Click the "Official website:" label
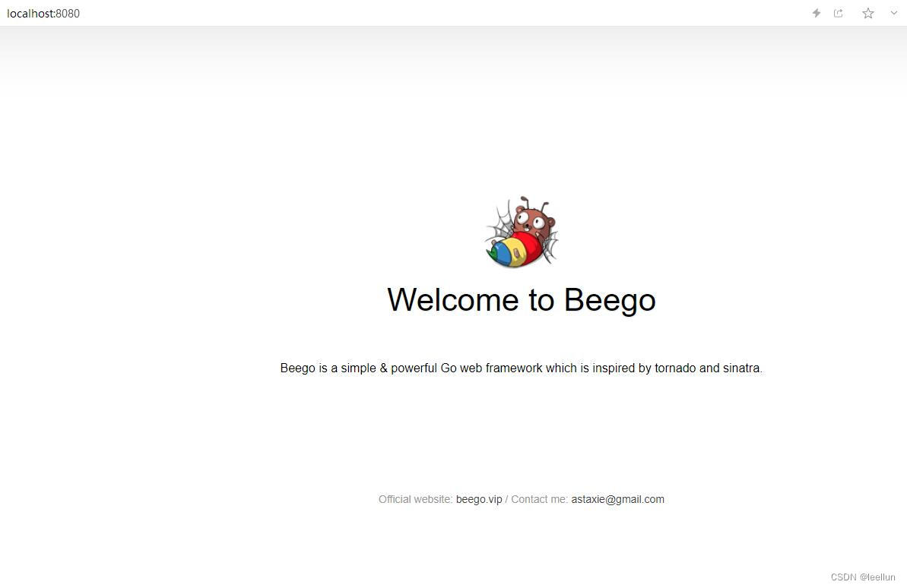This screenshot has height=588, width=907. click(415, 500)
